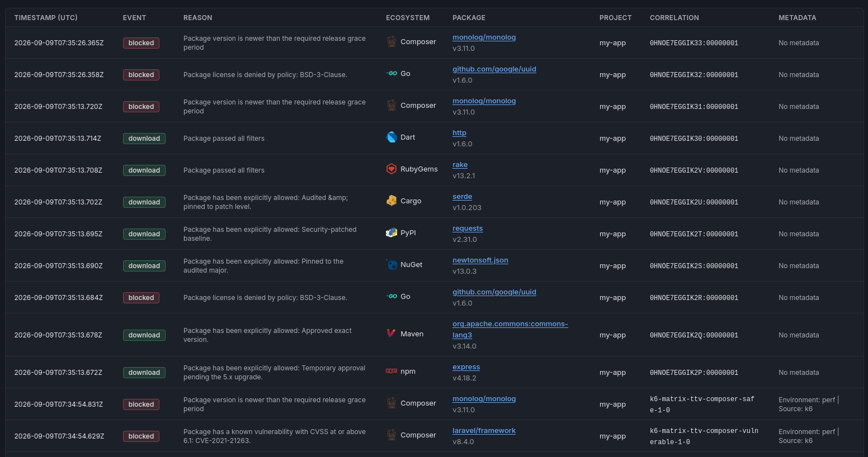Click the Maven icon in the commons-lang3 row
This screenshot has width=868, height=457.
click(391, 334)
